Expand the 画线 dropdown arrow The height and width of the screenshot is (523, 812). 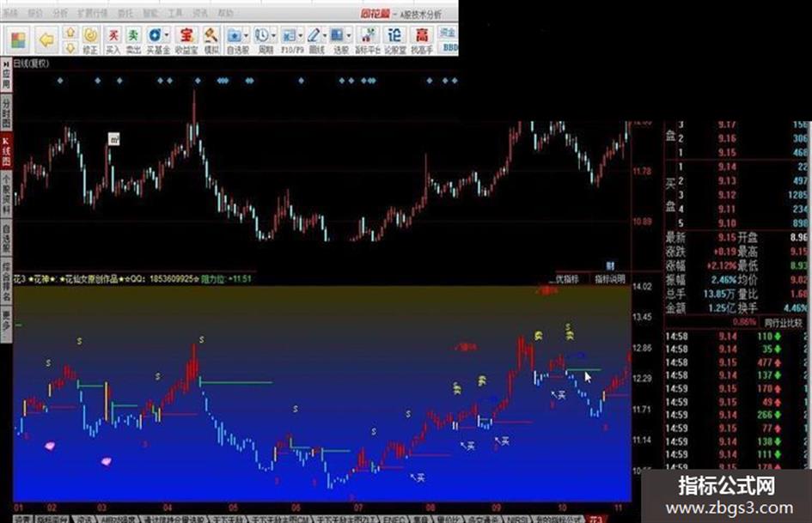coord(325,35)
